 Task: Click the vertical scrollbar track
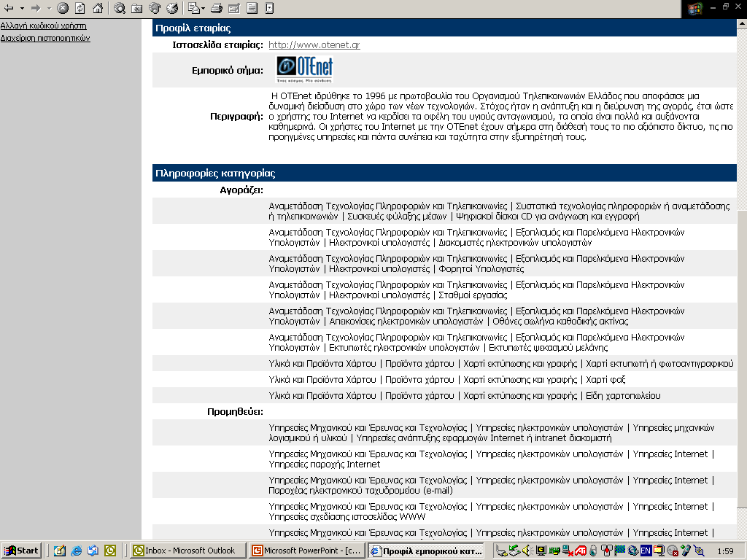[x=742, y=279]
